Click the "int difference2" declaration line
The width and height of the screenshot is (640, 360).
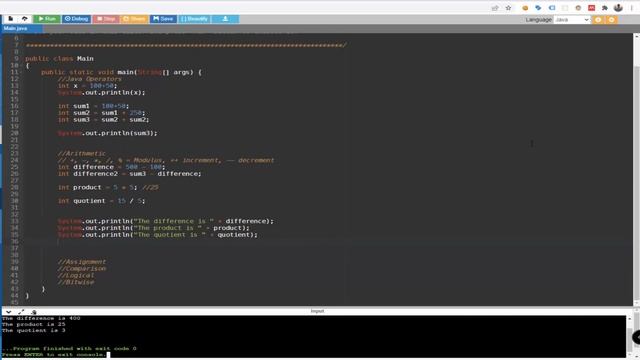(x=129, y=174)
